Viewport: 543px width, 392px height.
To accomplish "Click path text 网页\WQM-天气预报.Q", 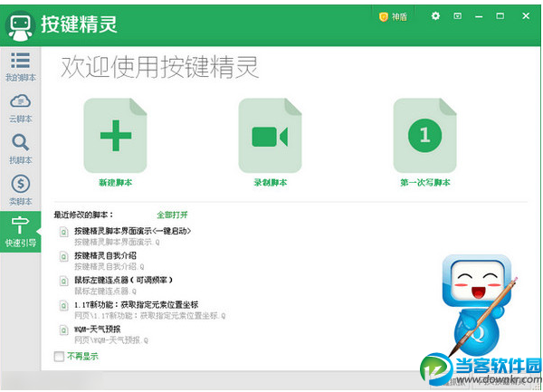I will click(x=111, y=340).
